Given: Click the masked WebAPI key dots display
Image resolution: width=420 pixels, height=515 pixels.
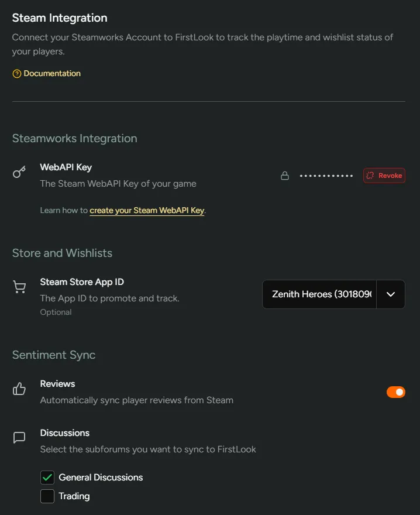Looking at the screenshot, I should tap(326, 175).
